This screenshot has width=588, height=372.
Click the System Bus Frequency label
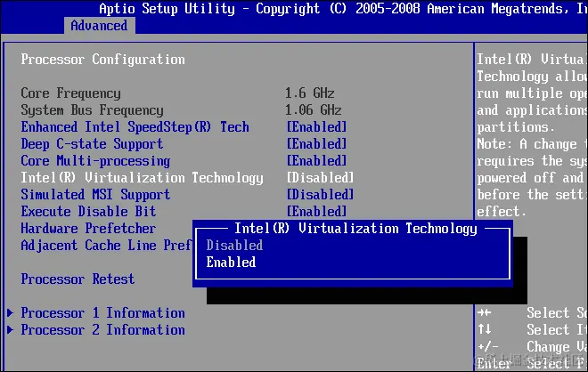[x=93, y=109]
